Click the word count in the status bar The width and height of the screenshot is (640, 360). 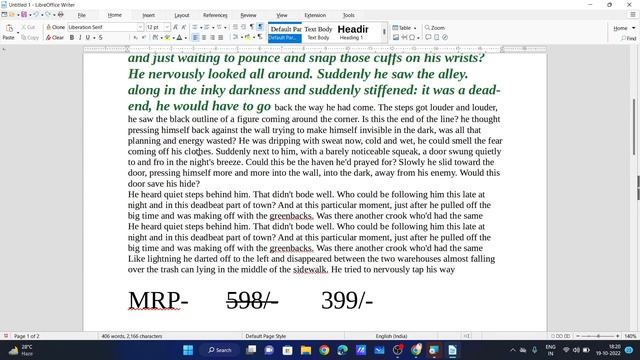click(x=131, y=336)
